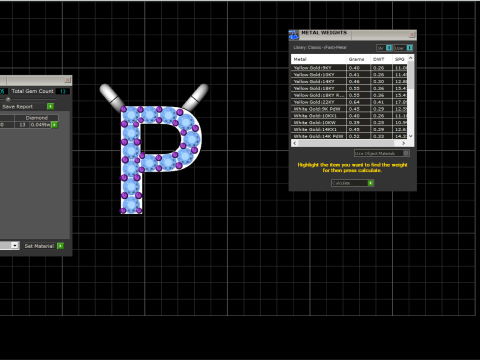This screenshot has height=360, width=480.
Task: Sort by the Metal column header
Action: pos(319,59)
